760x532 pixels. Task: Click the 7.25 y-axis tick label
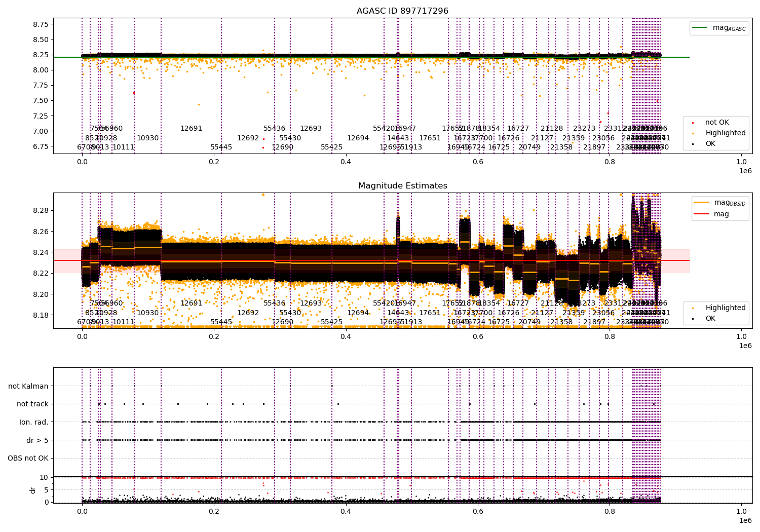41,116
